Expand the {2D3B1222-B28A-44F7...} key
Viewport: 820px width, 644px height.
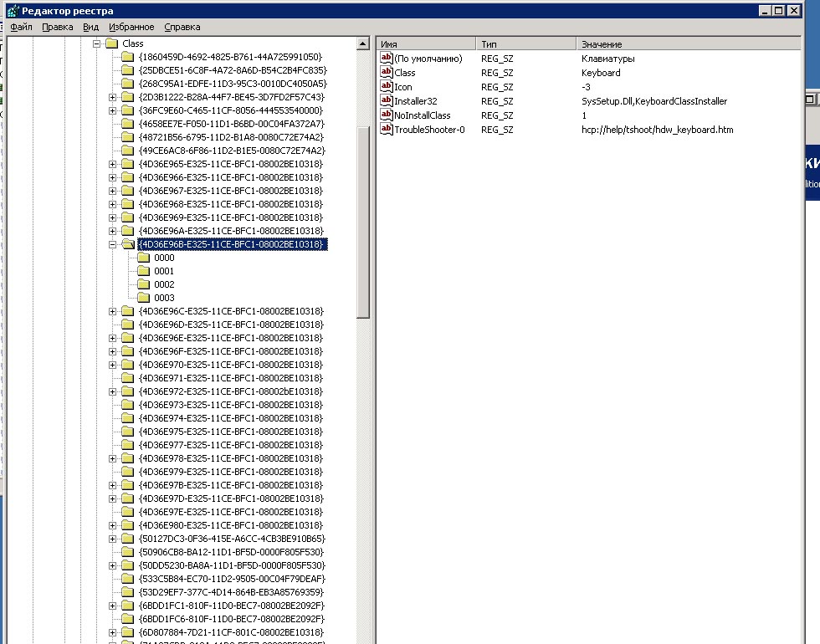point(112,97)
